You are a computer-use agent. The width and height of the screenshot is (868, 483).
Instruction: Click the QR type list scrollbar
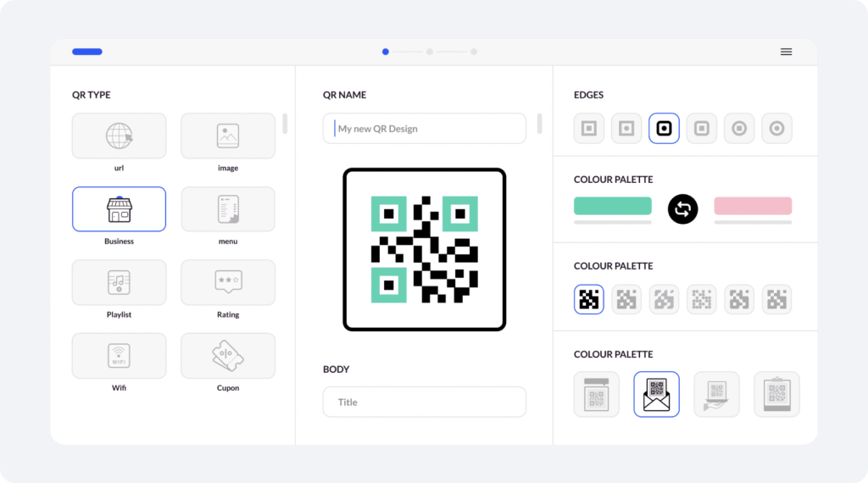click(x=285, y=124)
